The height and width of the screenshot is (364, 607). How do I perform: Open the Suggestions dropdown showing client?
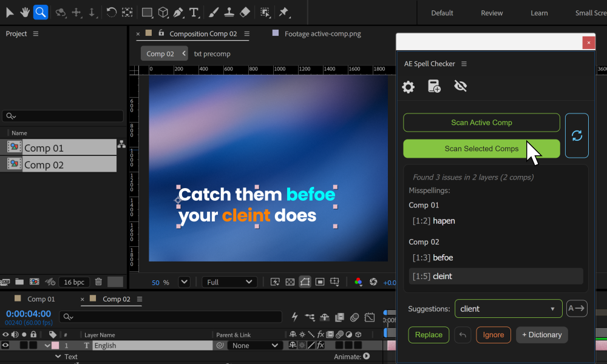508,309
